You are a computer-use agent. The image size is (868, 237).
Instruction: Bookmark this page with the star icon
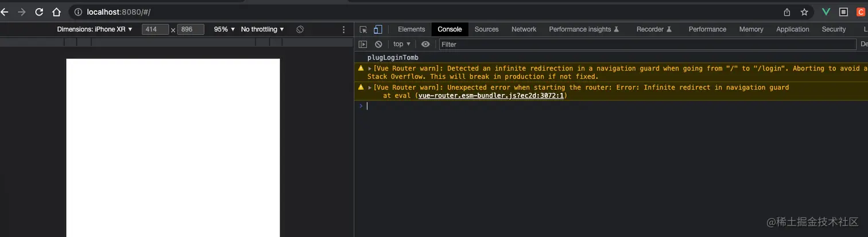coord(804,11)
